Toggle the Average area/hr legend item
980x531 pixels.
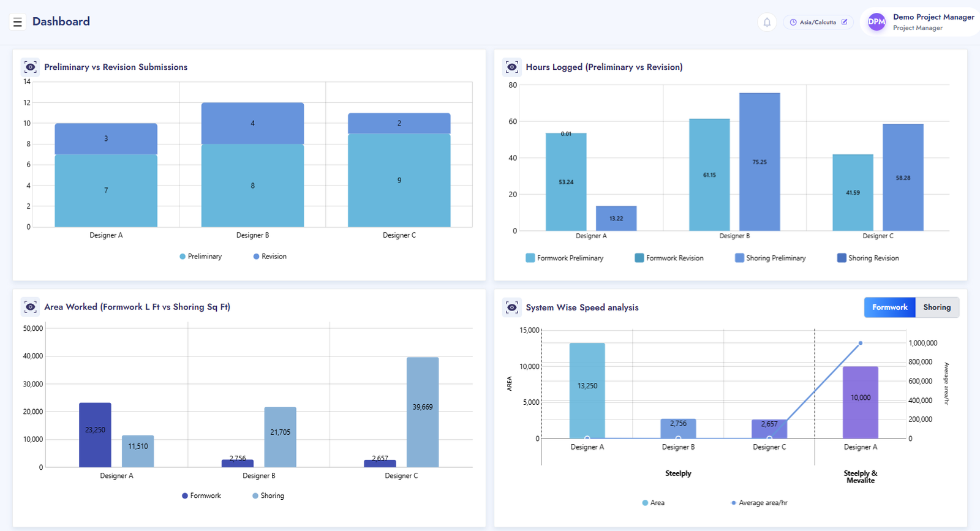759,503
